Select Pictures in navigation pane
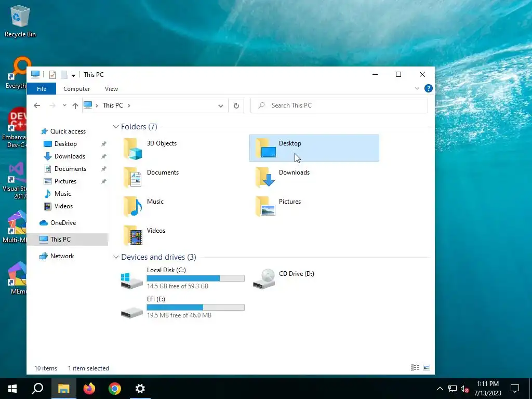This screenshot has height=399, width=532. (65, 181)
